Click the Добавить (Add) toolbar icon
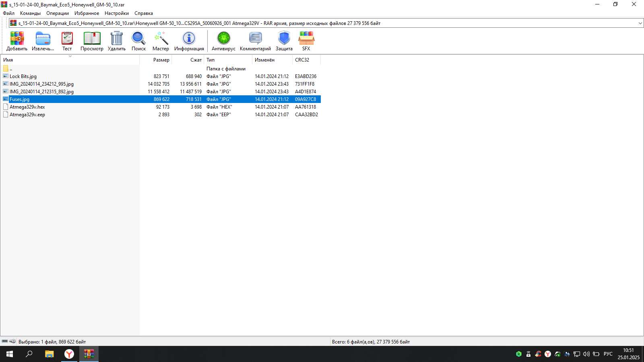This screenshot has height=362, width=644. click(17, 41)
